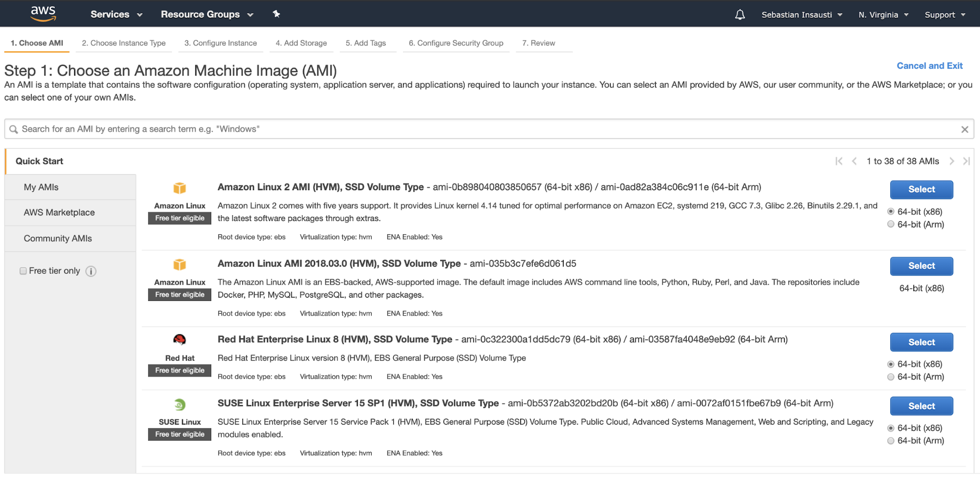This screenshot has height=479, width=980.
Task: Click the search magnifier icon
Action: (x=14, y=129)
